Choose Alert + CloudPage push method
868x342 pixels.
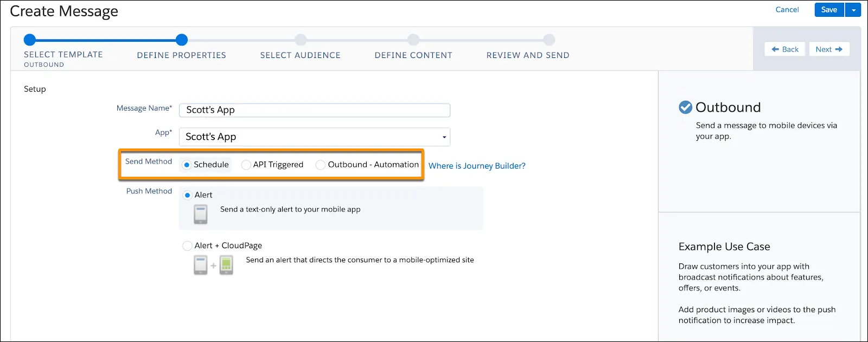tap(188, 246)
